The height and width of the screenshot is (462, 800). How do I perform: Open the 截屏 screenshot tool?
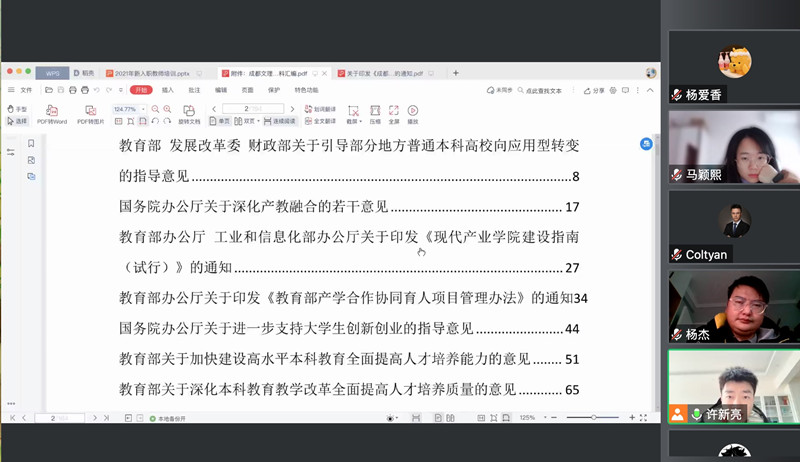(x=352, y=113)
